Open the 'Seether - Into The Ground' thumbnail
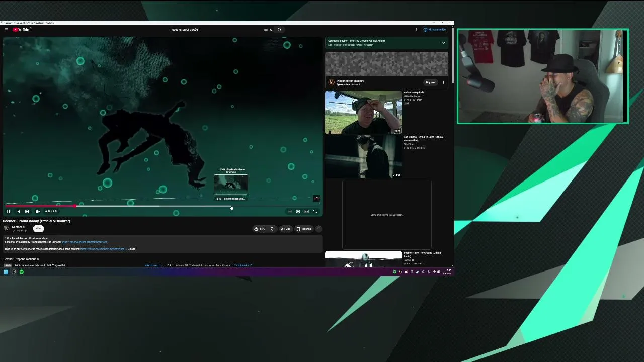This screenshot has width=644, height=362. [x=364, y=259]
